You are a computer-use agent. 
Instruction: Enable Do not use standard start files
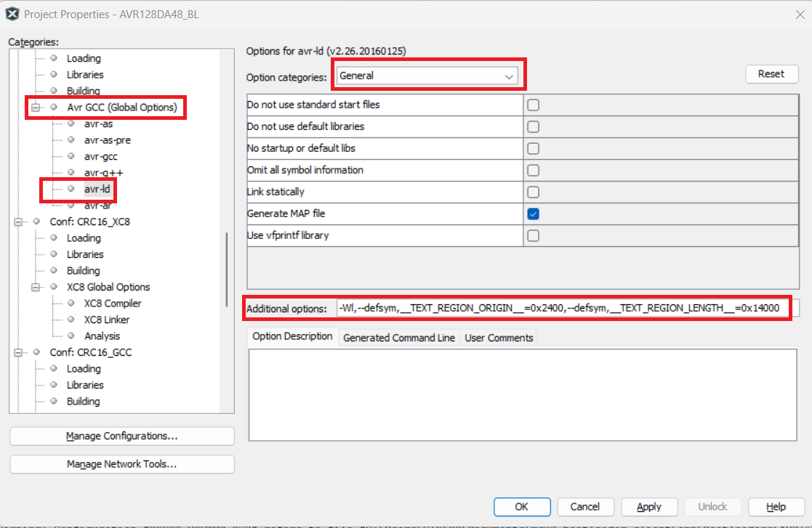[533, 105]
